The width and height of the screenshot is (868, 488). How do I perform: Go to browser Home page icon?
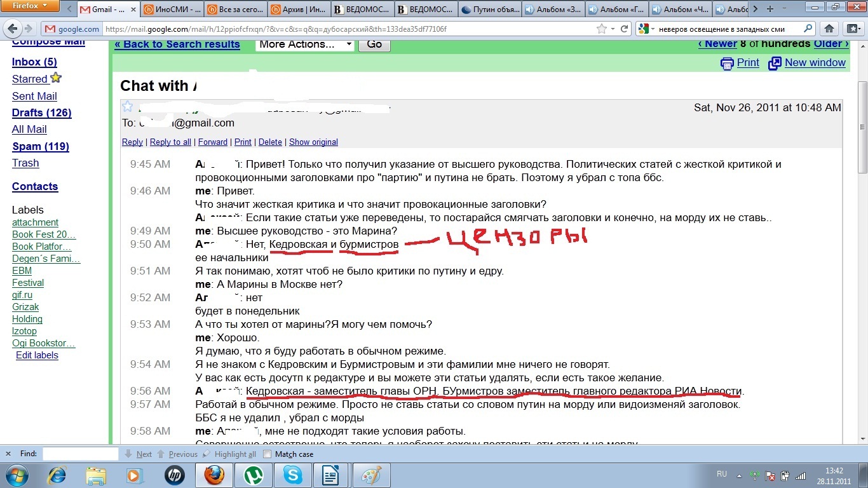click(829, 29)
